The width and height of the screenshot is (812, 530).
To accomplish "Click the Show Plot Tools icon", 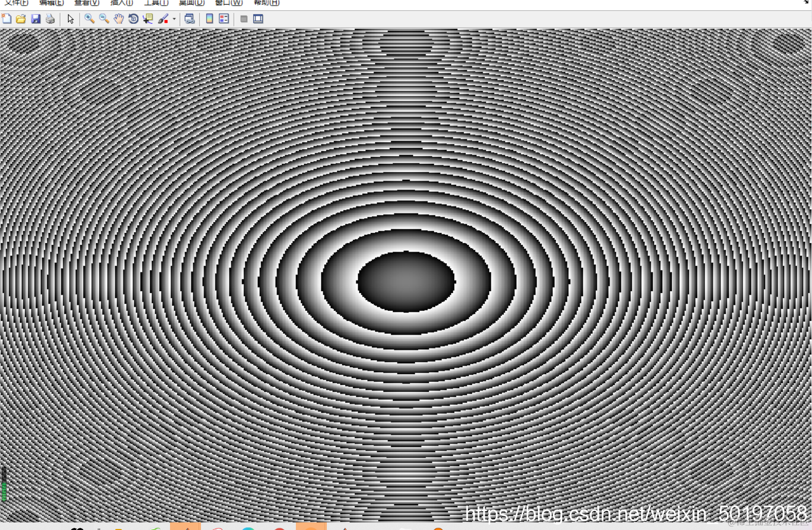I will [x=258, y=19].
